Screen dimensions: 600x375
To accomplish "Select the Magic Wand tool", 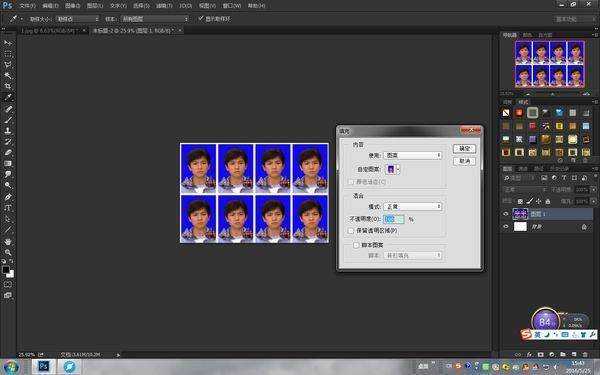I will tap(8, 75).
